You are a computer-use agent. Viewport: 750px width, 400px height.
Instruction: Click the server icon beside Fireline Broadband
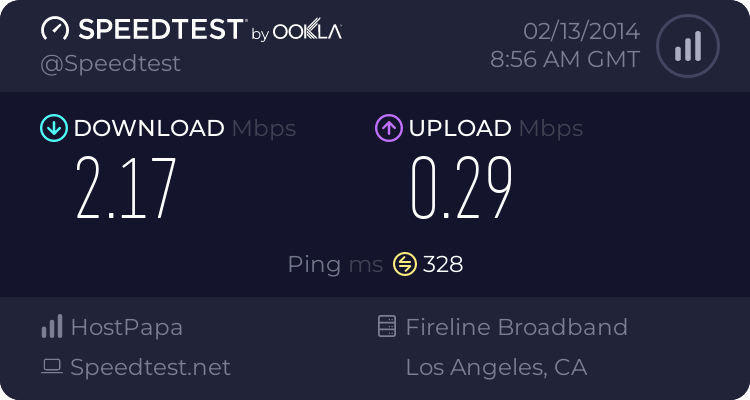tap(387, 327)
